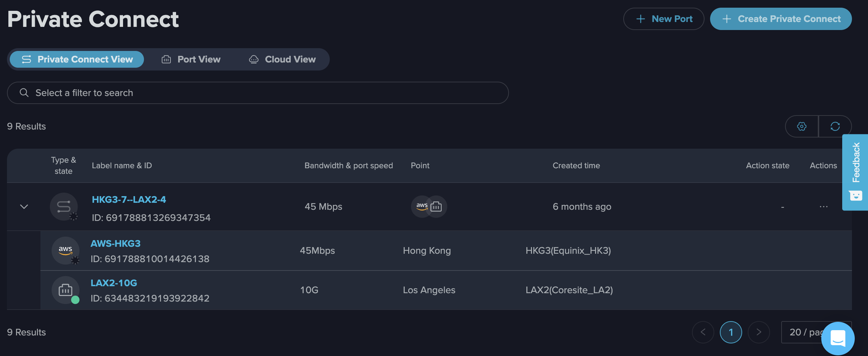Switch to Cloud View tab
This screenshot has height=356, width=868.
(x=282, y=59)
